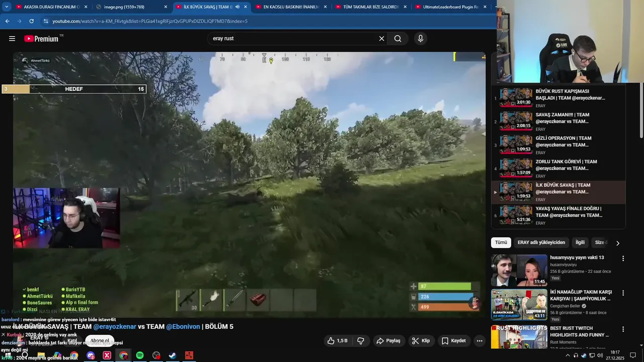Open the YouTube hamburger guide menu
Image resolution: width=644 pixels, height=362 pixels.
[x=12, y=39]
